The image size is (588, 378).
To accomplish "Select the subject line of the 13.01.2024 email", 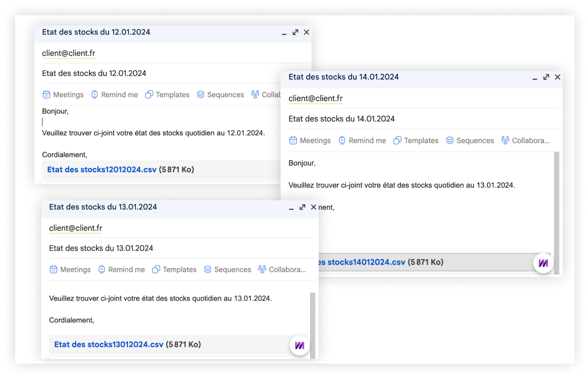I will (x=101, y=248).
